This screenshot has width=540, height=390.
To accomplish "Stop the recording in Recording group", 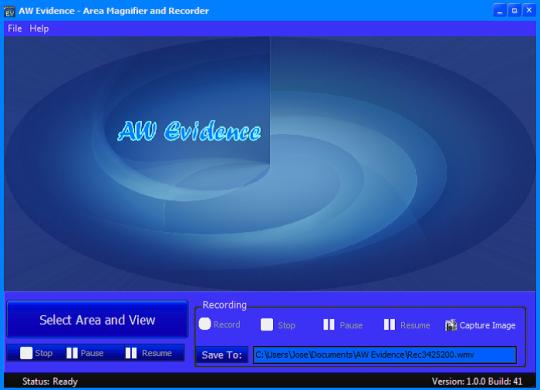I will coord(278,325).
